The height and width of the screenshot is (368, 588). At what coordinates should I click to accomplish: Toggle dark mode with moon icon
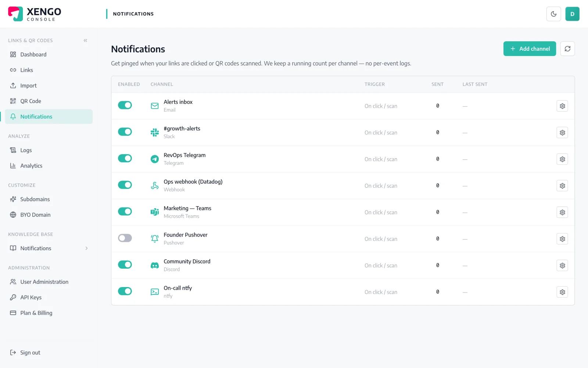(553, 14)
